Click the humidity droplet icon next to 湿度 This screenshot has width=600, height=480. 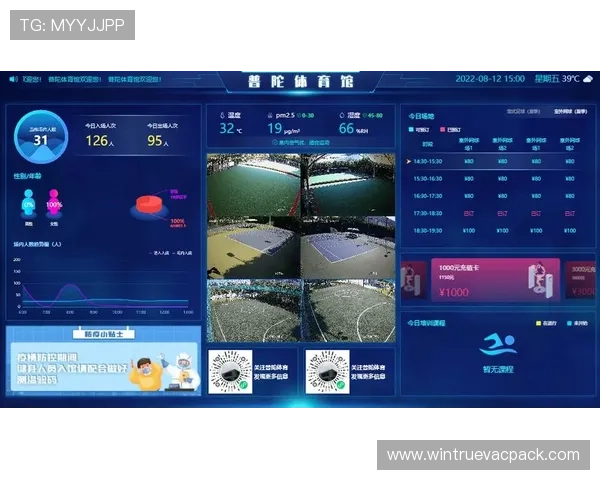click(340, 115)
